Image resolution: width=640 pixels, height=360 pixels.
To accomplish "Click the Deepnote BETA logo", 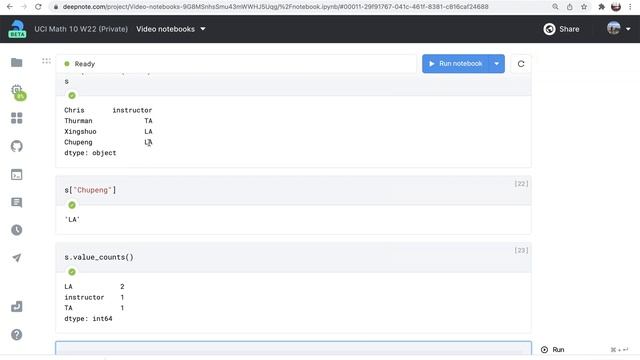I will (x=17, y=29).
